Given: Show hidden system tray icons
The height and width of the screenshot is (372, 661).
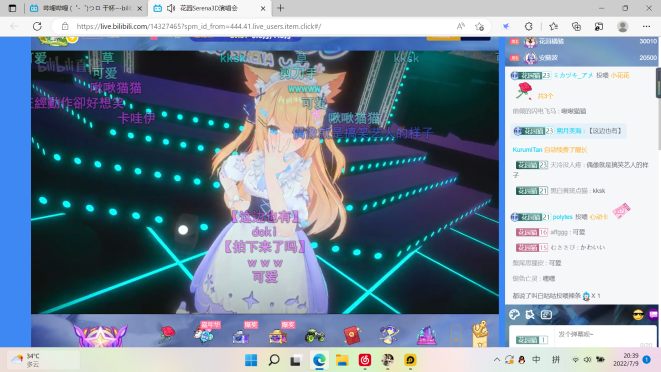Looking at the screenshot, I should coord(497,360).
